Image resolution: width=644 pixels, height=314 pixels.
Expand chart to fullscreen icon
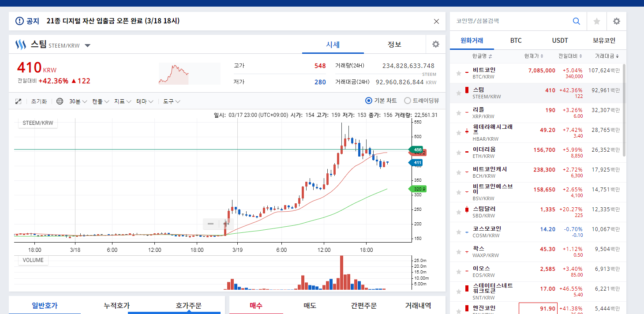click(x=19, y=101)
